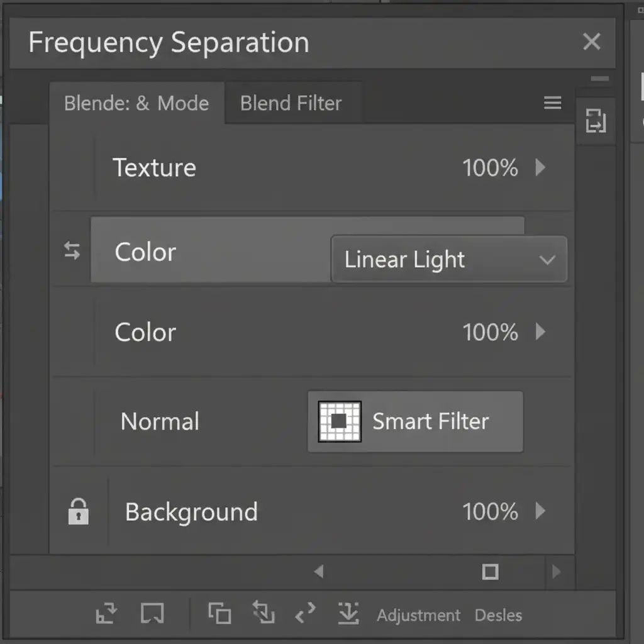The image size is (644, 644).
Task: Open the panel hamburger menu
Action: [x=552, y=103]
